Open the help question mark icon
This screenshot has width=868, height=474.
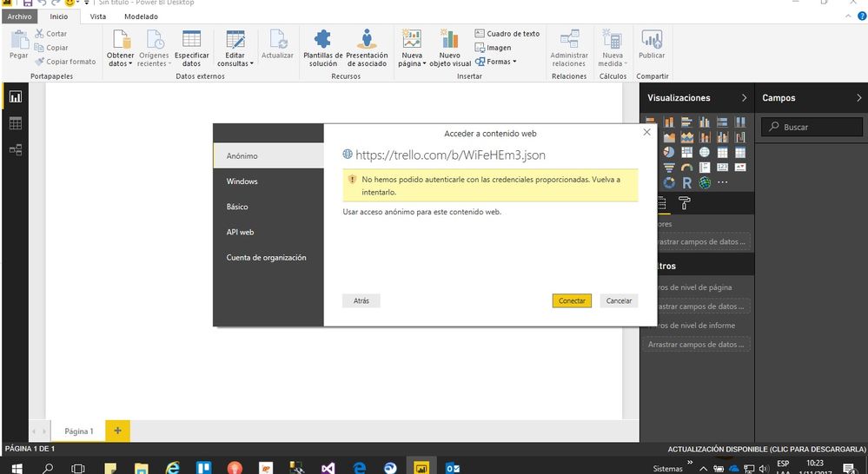tap(862, 16)
